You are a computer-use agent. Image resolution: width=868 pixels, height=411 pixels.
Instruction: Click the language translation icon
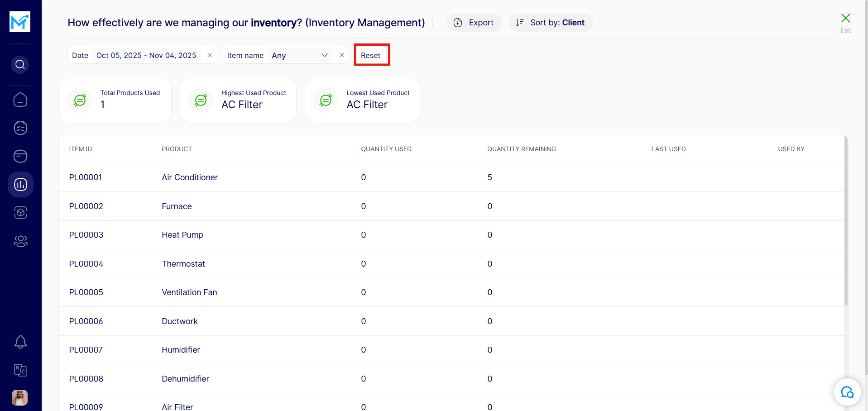tap(20, 370)
